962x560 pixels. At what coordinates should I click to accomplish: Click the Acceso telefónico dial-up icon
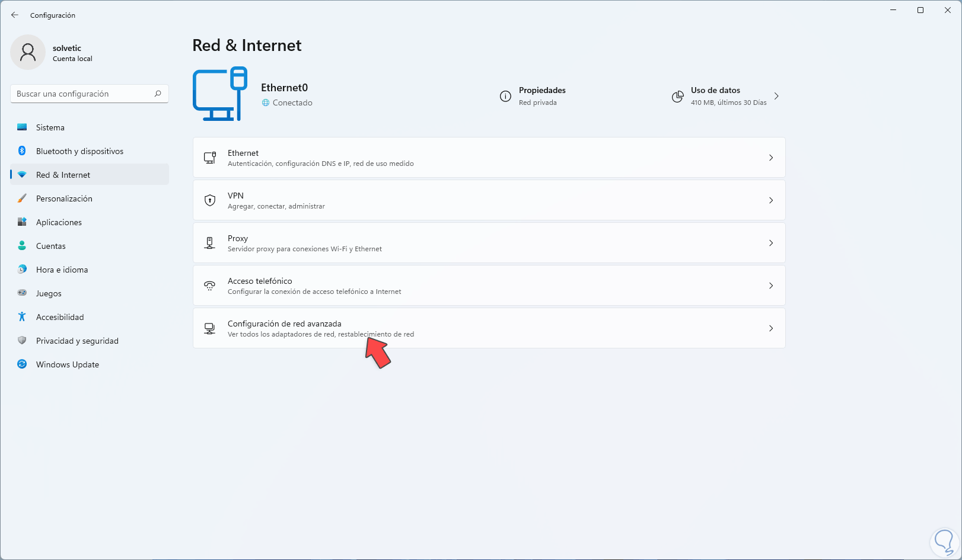pos(210,286)
